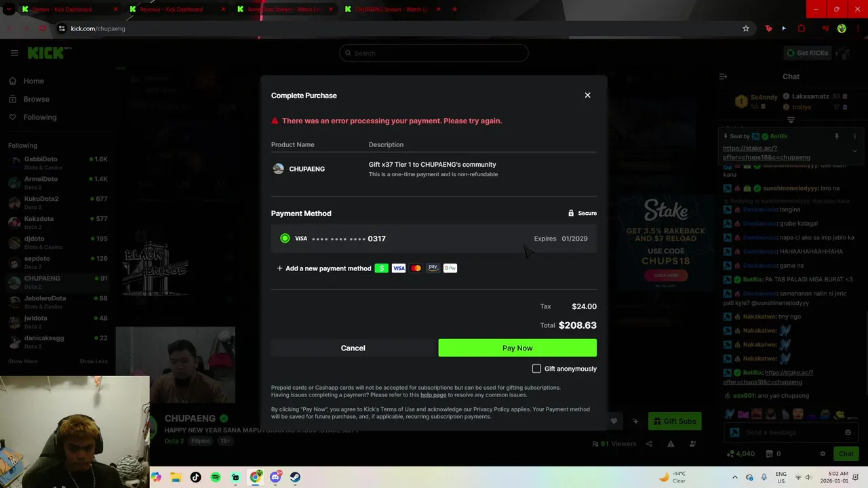This screenshot has height=488, width=868.
Task: Check the Gift anonymously checkbox
Action: pos(536,369)
